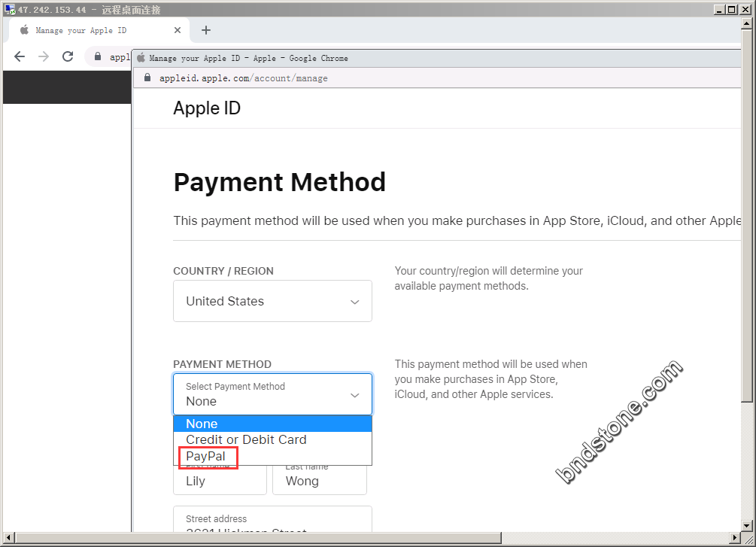Open the Country / Region dropdown

272,301
